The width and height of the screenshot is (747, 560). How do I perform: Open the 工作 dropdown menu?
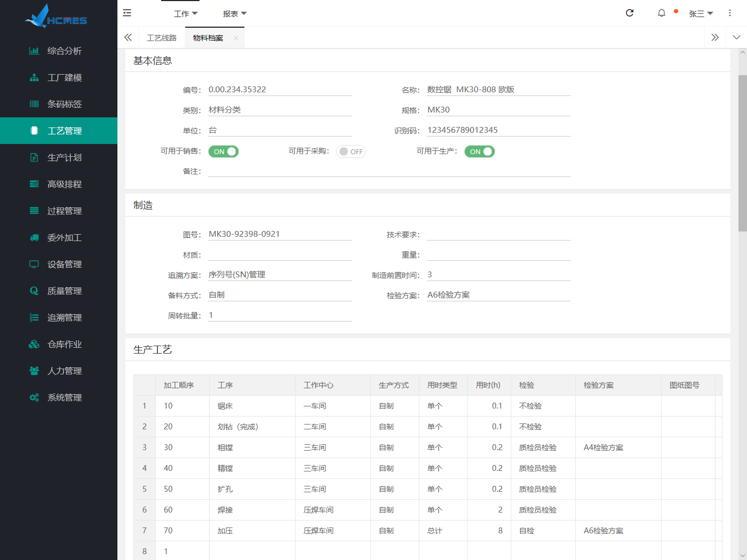tap(186, 13)
